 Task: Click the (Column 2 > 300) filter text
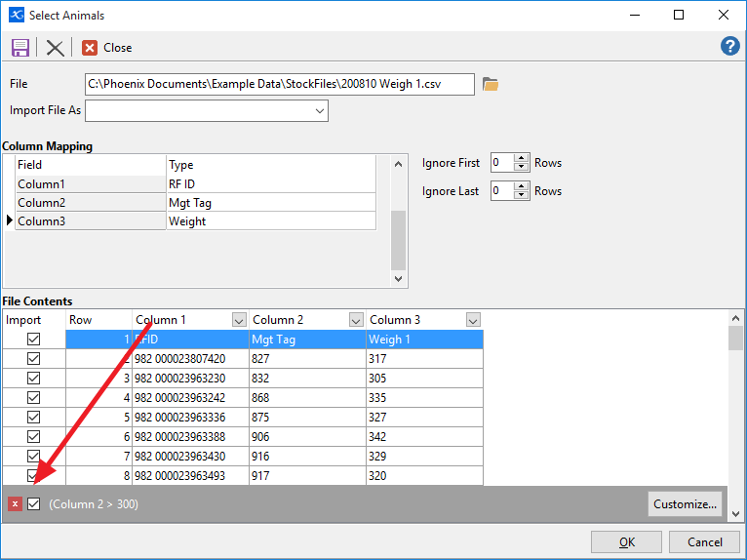tap(94, 504)
